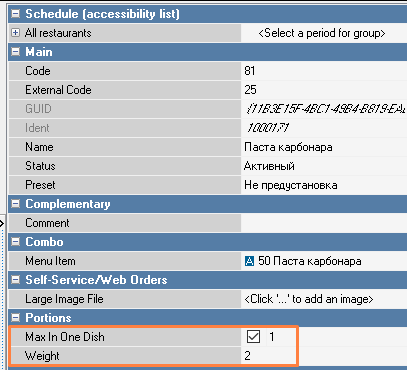Viewport: 407px width, 370px height.
Task: Collapse the Combo section
Action: coord(15,242)
